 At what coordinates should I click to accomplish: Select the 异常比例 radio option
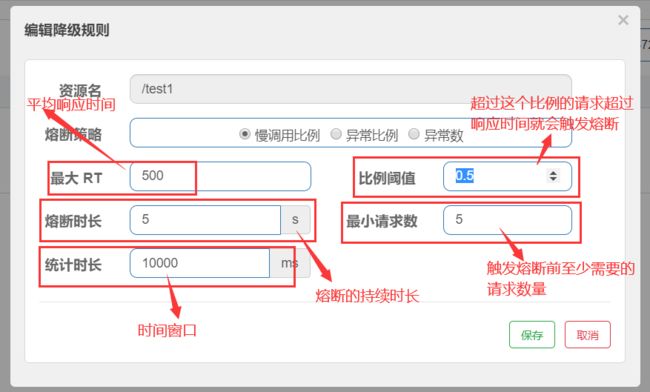pos(336,134)
